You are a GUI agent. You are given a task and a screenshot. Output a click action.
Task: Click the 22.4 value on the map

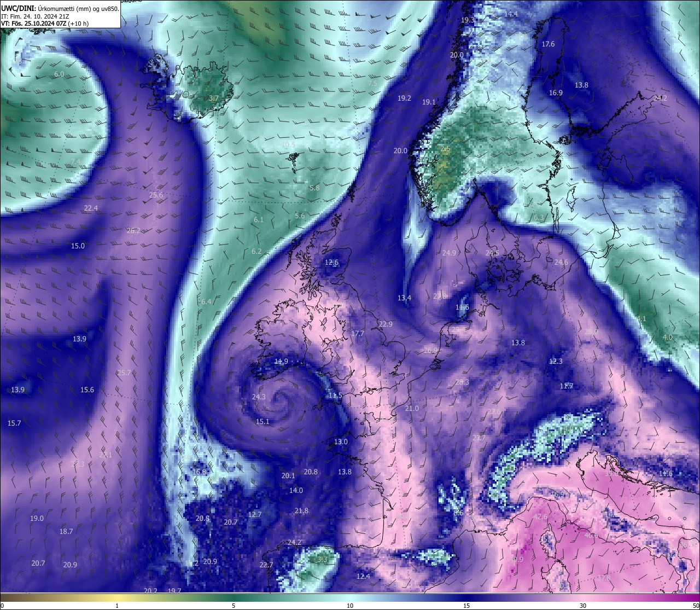(x=91, y=208)
